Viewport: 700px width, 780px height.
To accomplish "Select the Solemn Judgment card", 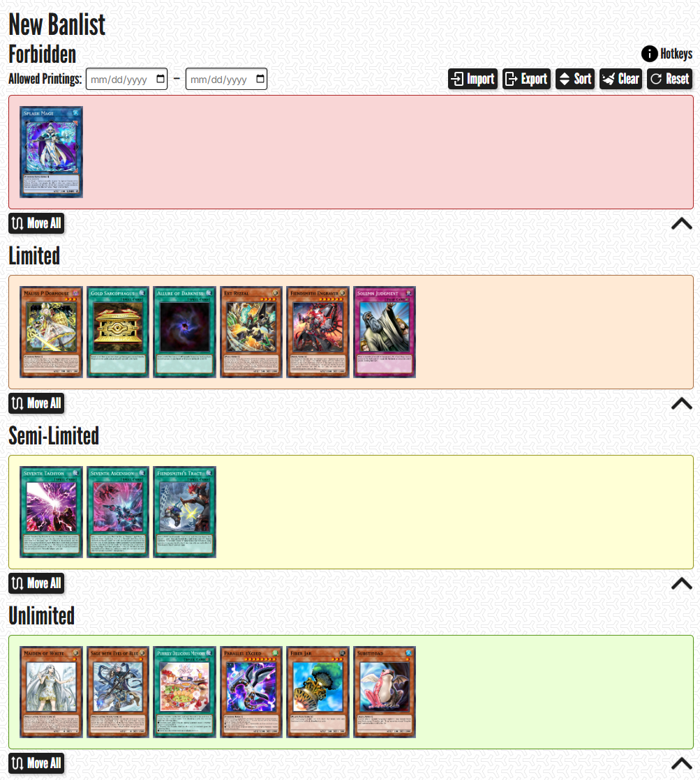I will click(385, 332).
